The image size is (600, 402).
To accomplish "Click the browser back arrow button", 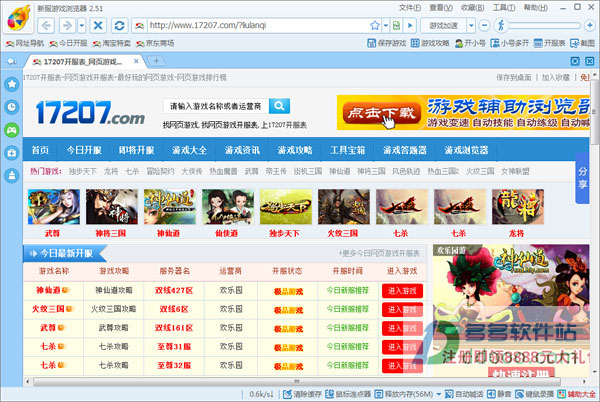I will [x=46, y=26].
